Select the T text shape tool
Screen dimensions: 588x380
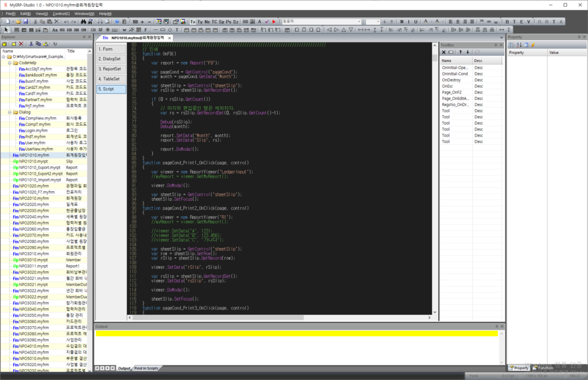[x=177, y=30]
